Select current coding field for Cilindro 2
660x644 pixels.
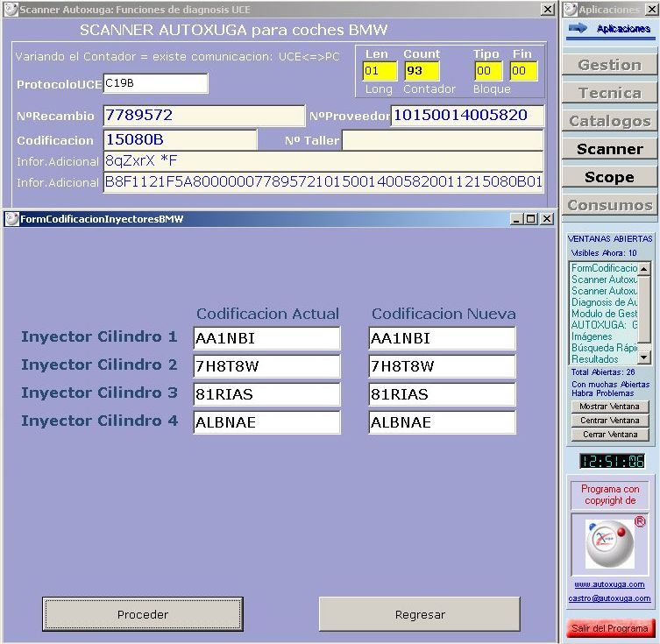pos(266,366)
